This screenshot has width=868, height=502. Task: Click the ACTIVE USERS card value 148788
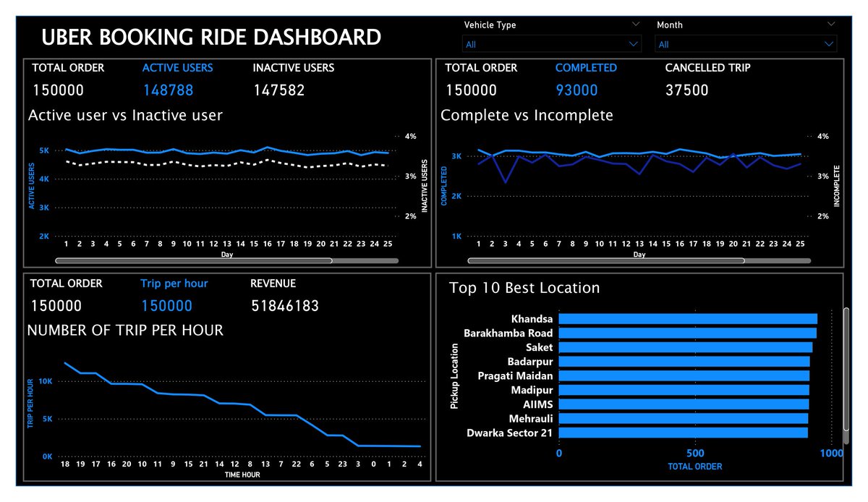168,90
